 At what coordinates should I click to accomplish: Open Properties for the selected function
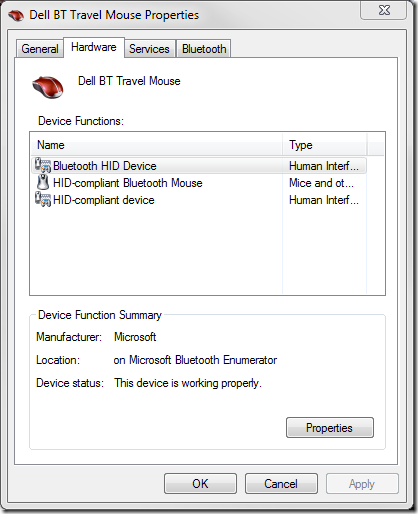pos(330,428)
